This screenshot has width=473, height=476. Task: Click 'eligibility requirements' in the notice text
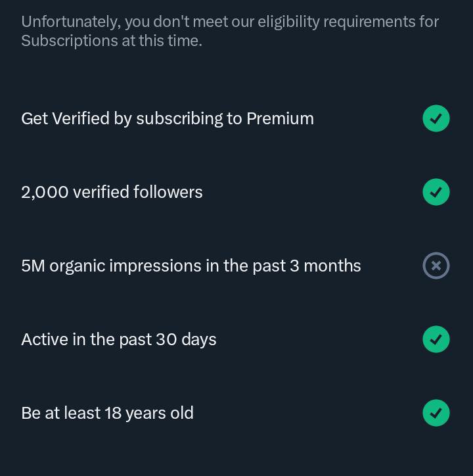(x=337, y=22)
